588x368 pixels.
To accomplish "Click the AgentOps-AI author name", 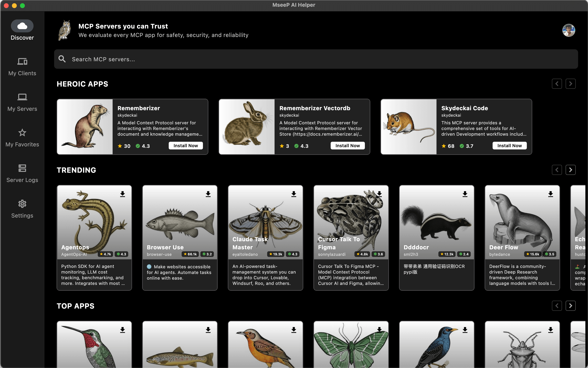I will [x=74, y=254].
